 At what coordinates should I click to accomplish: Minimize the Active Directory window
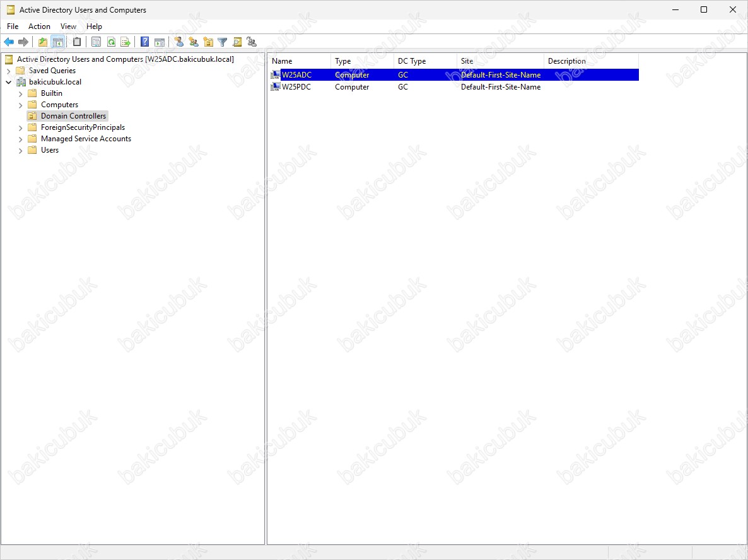point(675,9)
